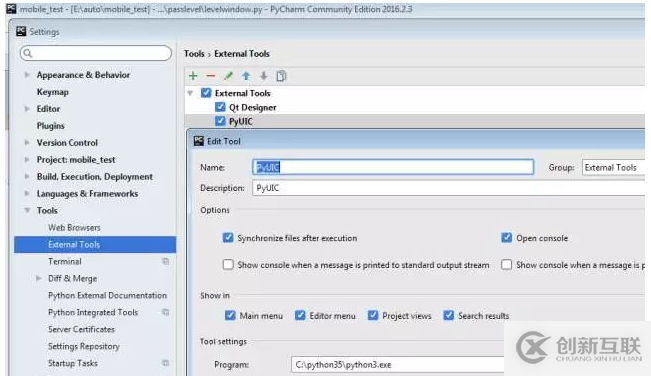The image size is (651, 376).
Task: Select Qt Designer in tools list
Action: point(252,107)
